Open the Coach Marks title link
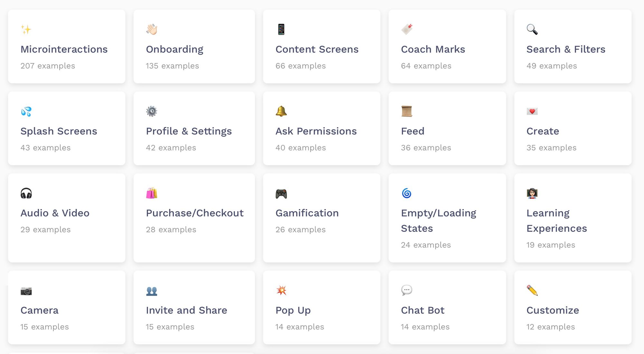644x354 pixels. click(433, 49)
